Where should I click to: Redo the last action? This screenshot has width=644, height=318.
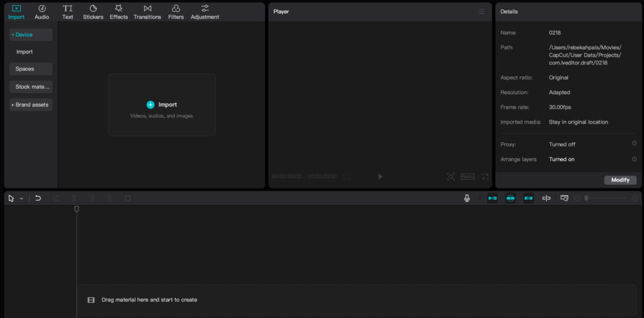tap(56, 198)
